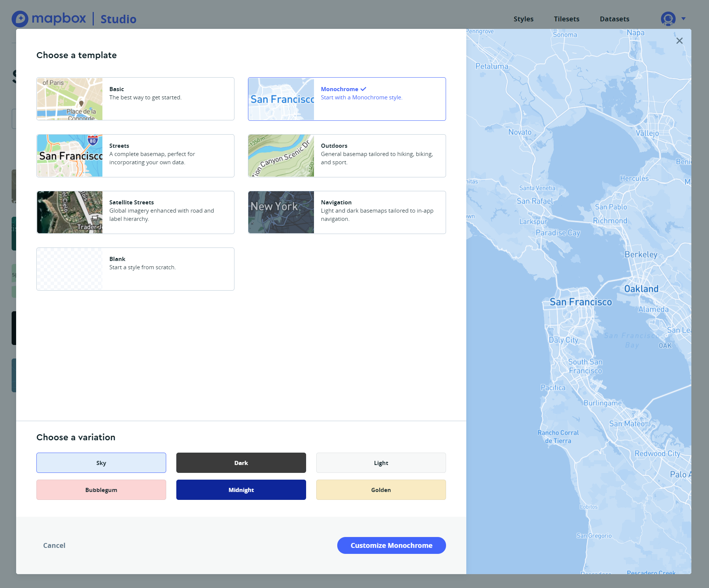Go to the Tilesets page

coord(566,19)
